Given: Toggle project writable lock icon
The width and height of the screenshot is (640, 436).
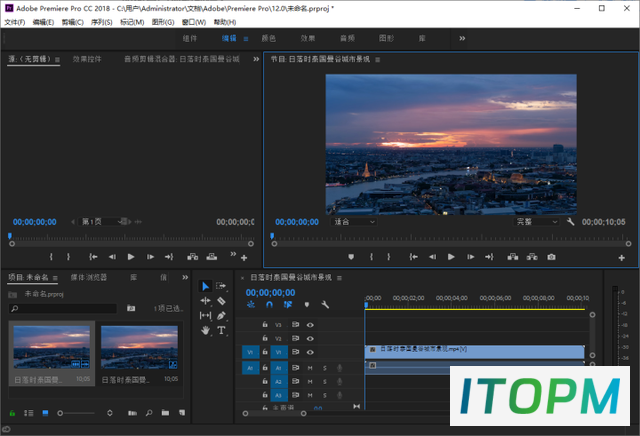Looking at the screenshot, I should point(12,413).
